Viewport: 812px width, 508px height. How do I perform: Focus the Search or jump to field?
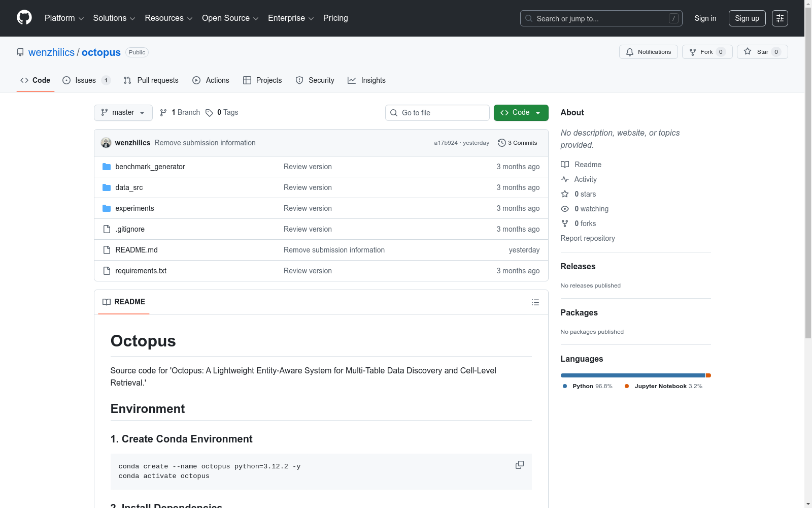601,18
